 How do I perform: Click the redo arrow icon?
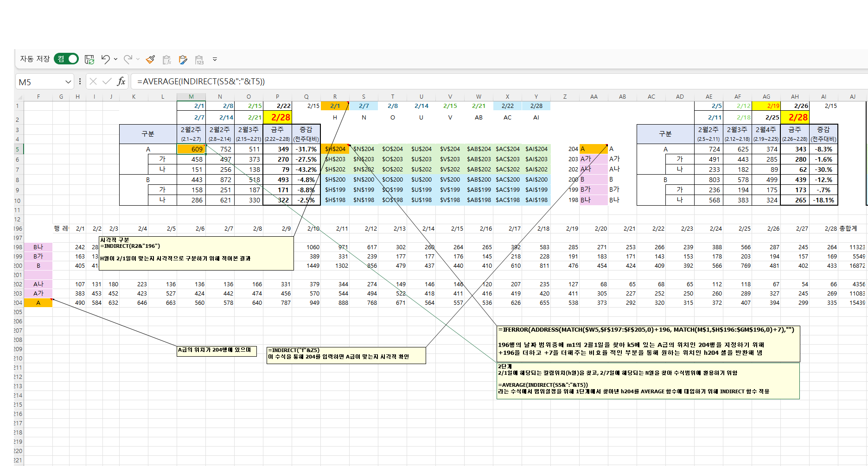coord(128,59)
